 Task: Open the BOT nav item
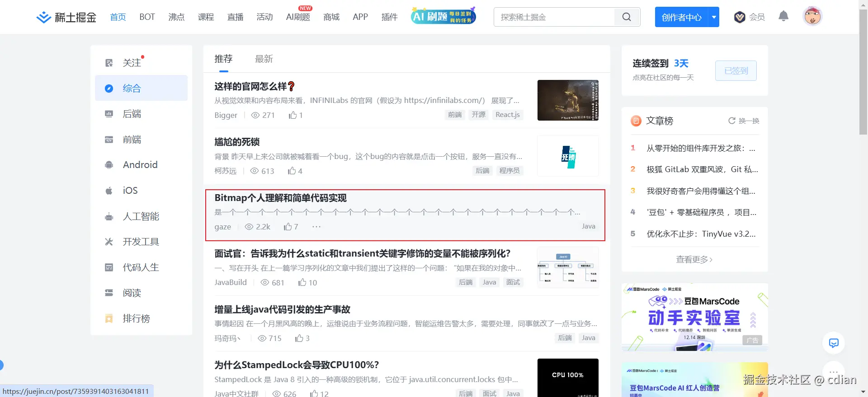tap(147, 17)
